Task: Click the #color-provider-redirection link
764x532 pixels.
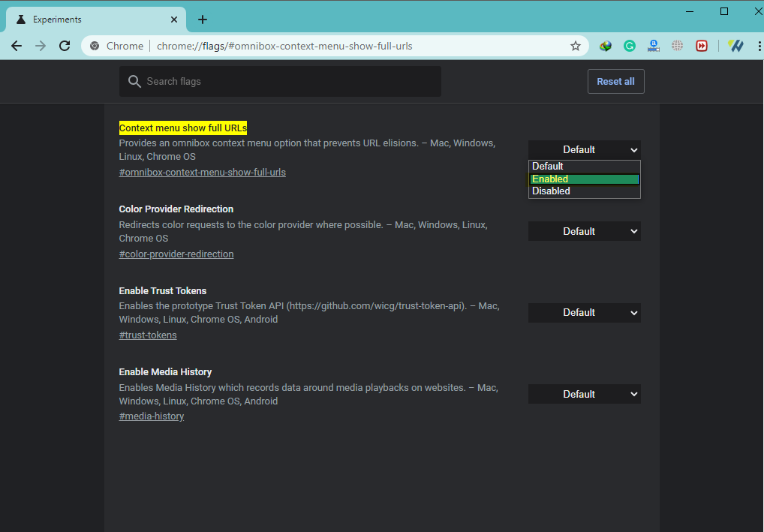Action: (176, 254)
